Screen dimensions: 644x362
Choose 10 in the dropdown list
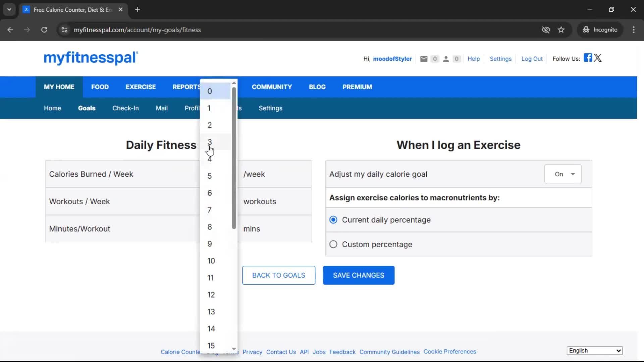(215, 261)
